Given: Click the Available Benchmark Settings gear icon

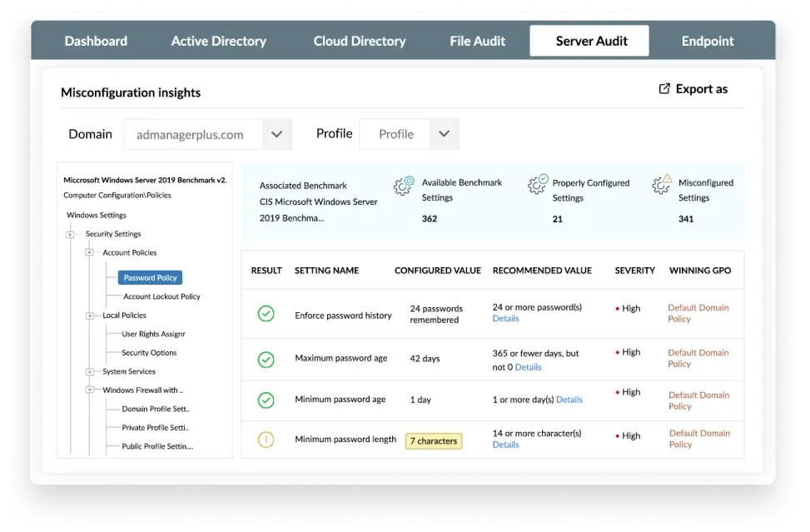Looking at the screenshot, I should [404, 186].
